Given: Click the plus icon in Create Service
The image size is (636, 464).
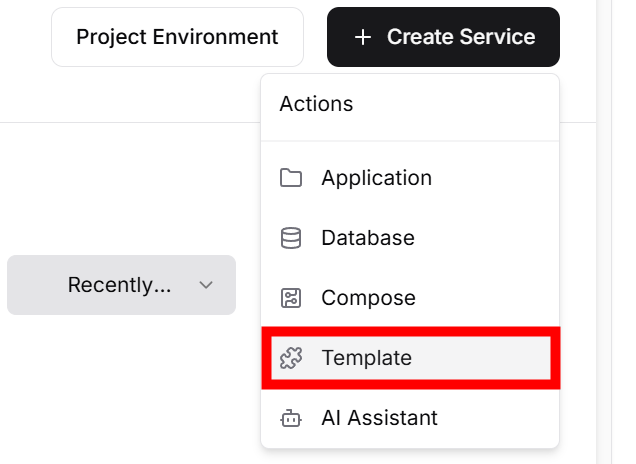Looking at the screenshot, I should click(x=362, y=37).
